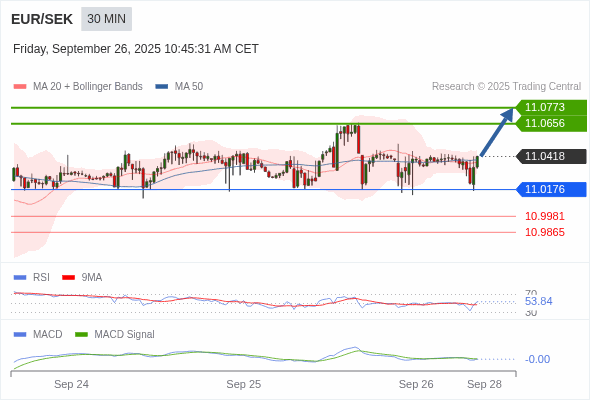Click the blue MA 50 legend swatch

tap(162, 87)
